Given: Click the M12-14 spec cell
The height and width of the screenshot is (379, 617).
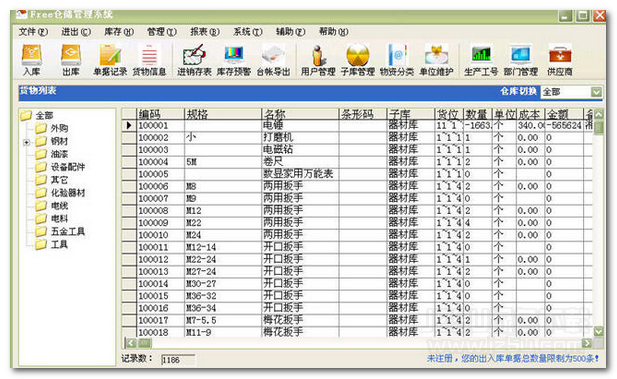Looking at the screenshot, I should click(223, 248).
